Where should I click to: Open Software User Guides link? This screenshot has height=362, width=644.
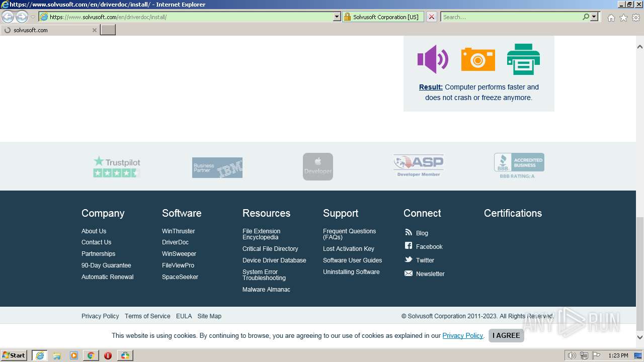(x=353, y=260)
